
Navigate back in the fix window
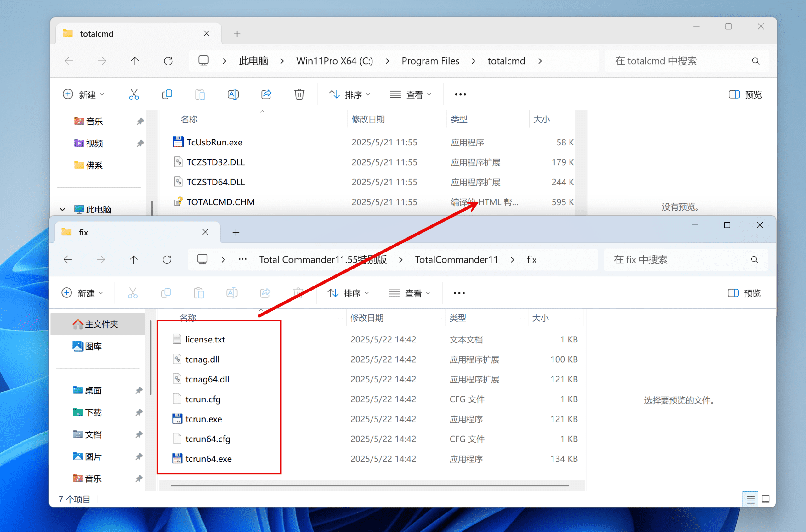(68, 260)
